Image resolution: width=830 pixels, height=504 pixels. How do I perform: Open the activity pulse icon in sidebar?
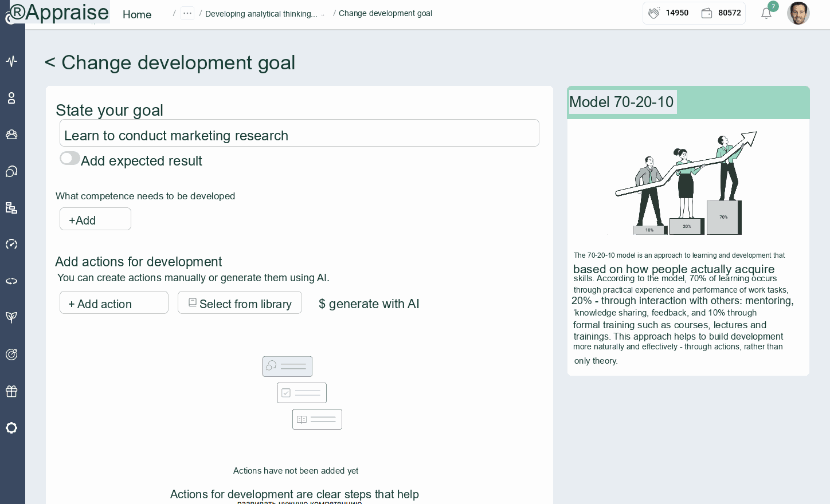click(11, 61)
